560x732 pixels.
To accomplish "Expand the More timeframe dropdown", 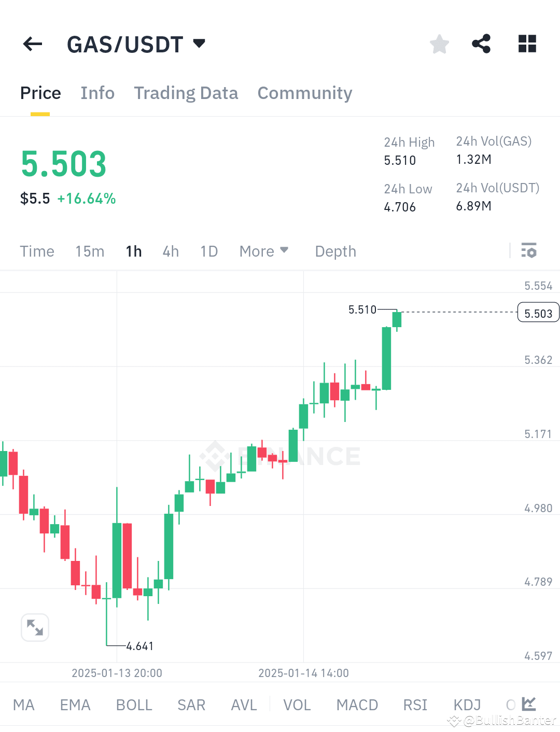I will [264, 251].
